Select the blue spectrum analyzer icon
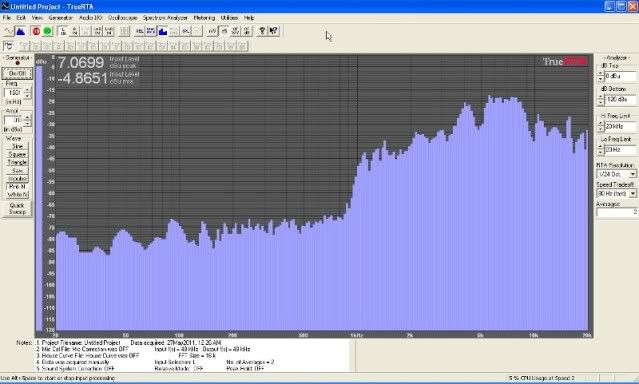This screenshot has width=639, height=384. [20, 31]
